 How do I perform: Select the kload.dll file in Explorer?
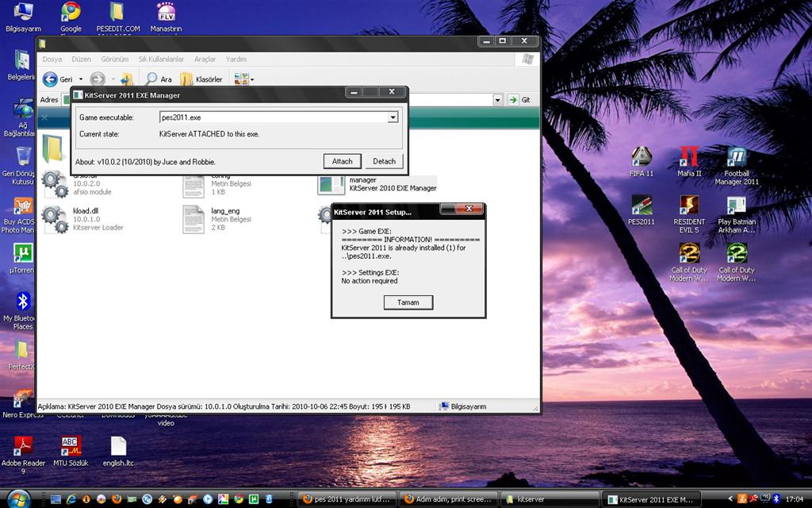[83, 219]
